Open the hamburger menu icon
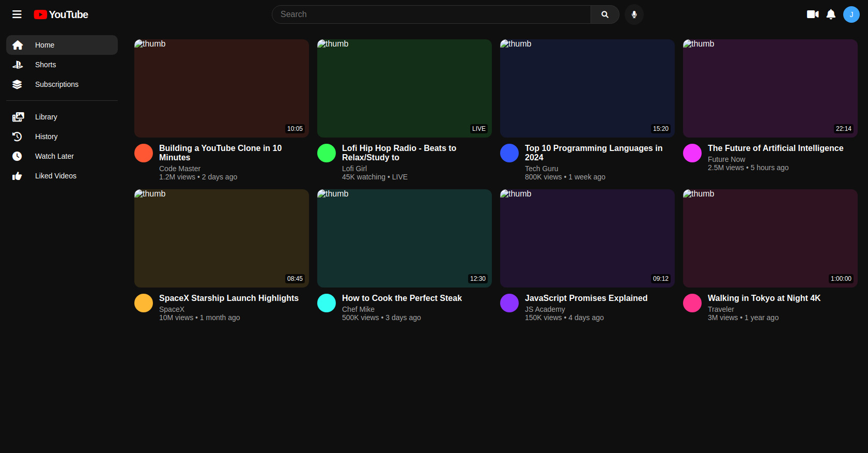Image resolution: width=868 pixels, height=453 pixels. (x=17, y=14)
